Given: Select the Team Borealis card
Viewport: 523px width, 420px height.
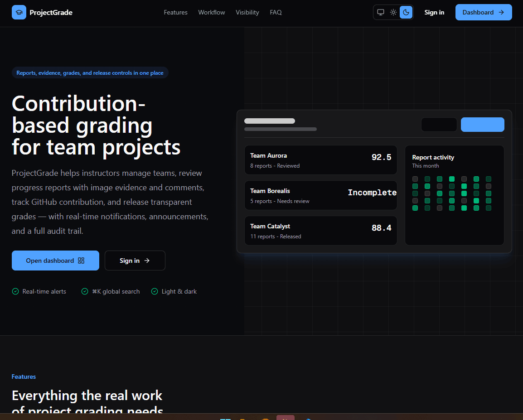Looking at the screenshot, I should pos(321,195).
